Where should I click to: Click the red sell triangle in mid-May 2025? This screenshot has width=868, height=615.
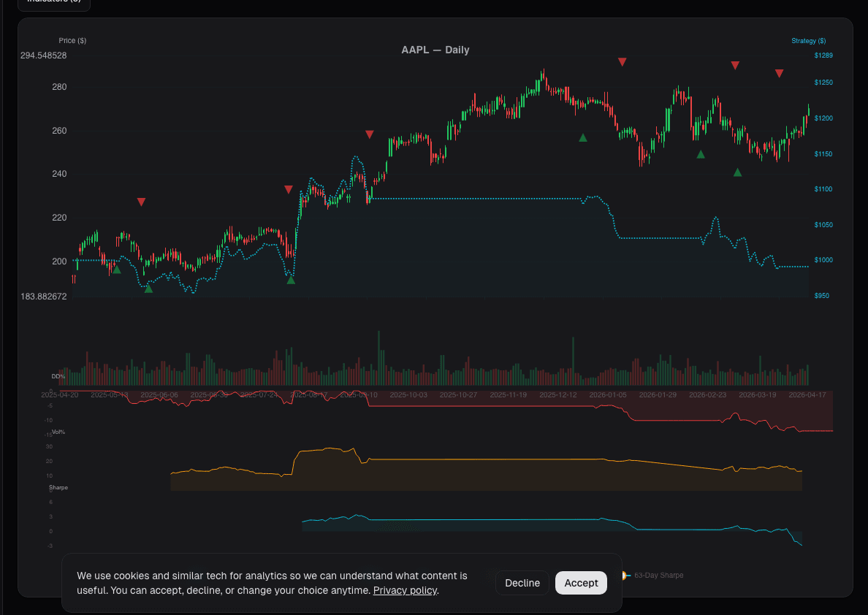pyautogui.click(x=141, y=202)
